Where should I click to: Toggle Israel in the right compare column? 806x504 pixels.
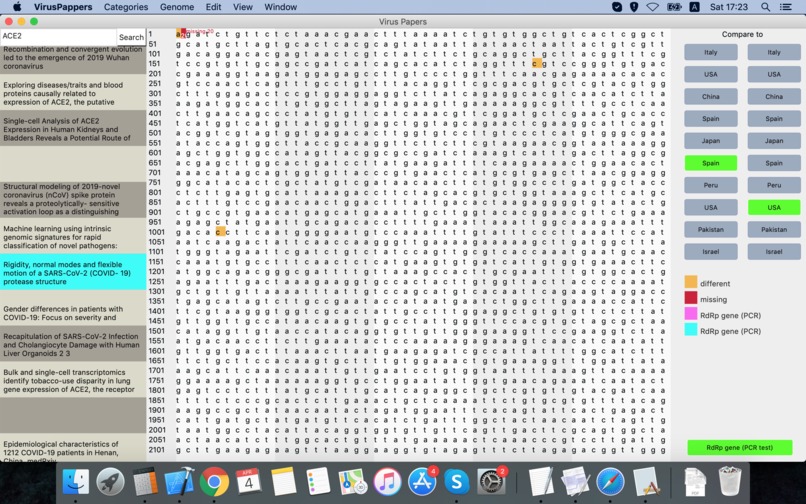(774, 251)
